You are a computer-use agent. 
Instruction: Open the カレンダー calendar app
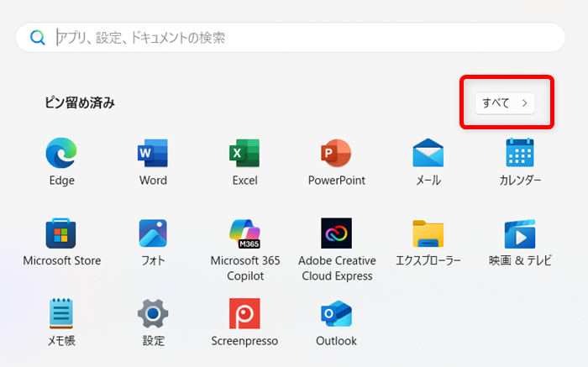[x=520, y=153]
